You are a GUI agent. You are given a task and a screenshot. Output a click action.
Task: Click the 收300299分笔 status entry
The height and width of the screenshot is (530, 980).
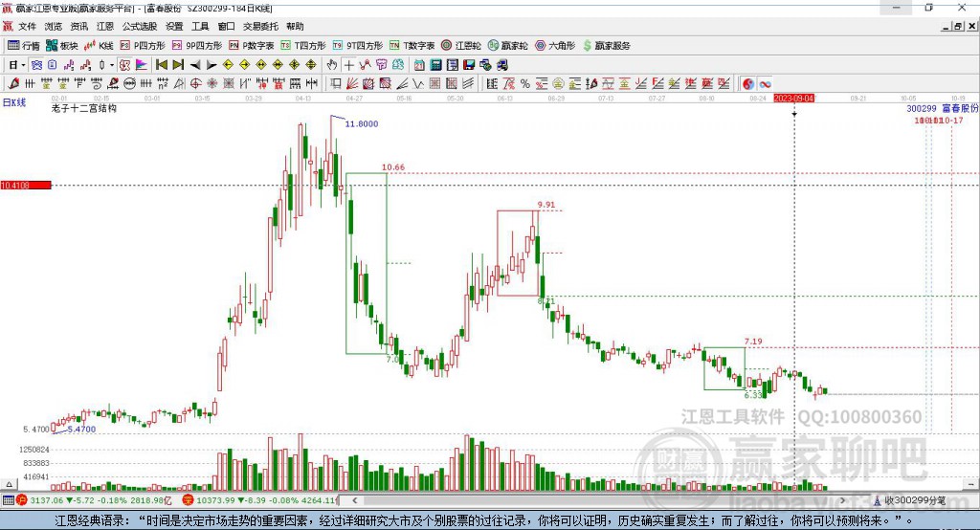pyautogui.click(x=910, y=500)
